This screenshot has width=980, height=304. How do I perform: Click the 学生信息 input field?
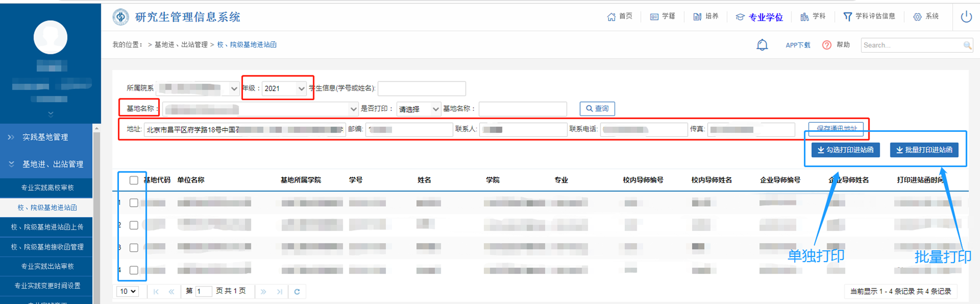421,88
